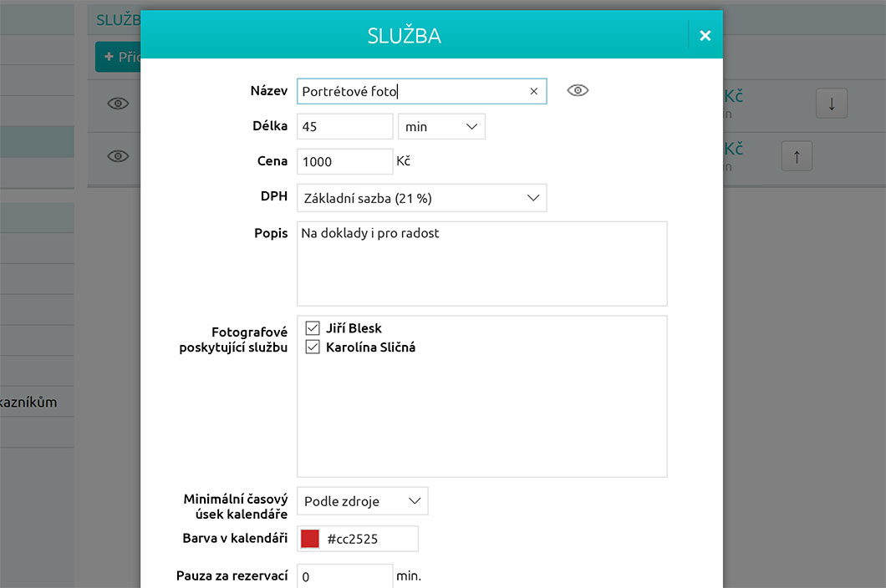Click the eye icon of the second service row

[x=118, y=156]
